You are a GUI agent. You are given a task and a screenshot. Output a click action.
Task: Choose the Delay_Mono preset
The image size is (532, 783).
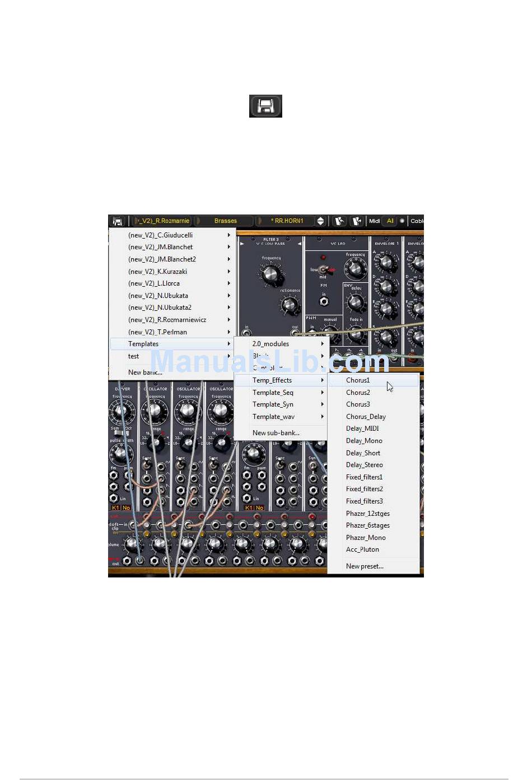374,441
